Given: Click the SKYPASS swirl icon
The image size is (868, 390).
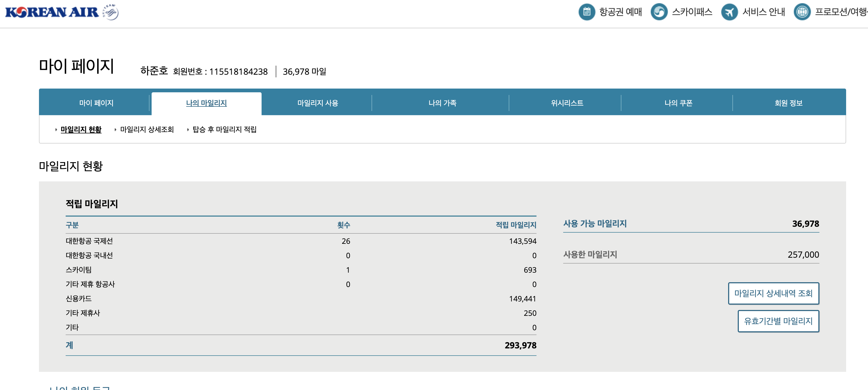Looking at the screenshot, I should [659, 12].
